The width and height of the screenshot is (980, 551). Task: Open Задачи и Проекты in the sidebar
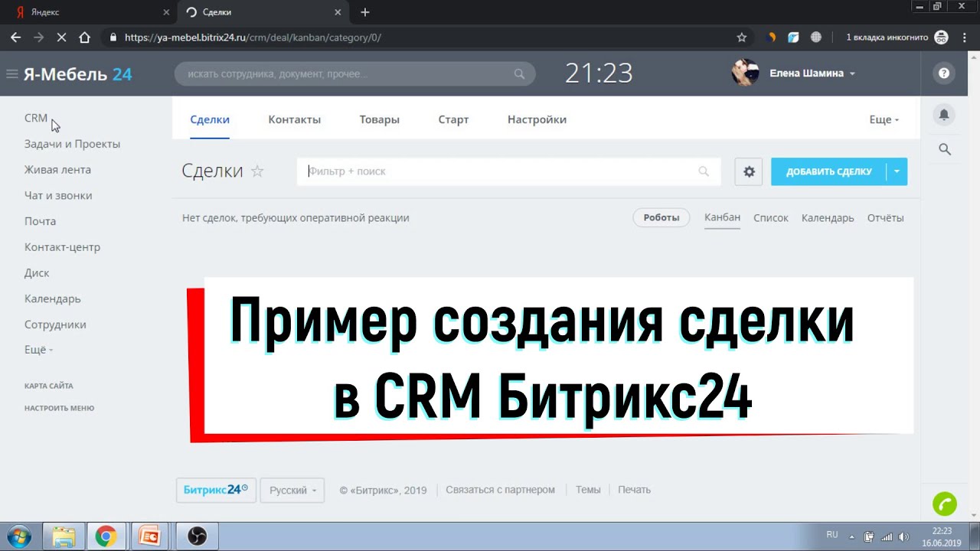click(x=72, y=144)
